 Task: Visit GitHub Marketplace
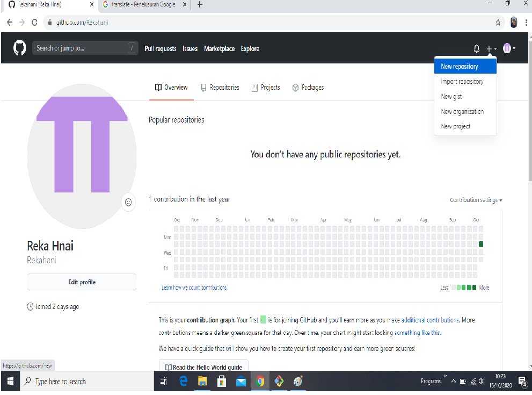[x=219, y=48]
